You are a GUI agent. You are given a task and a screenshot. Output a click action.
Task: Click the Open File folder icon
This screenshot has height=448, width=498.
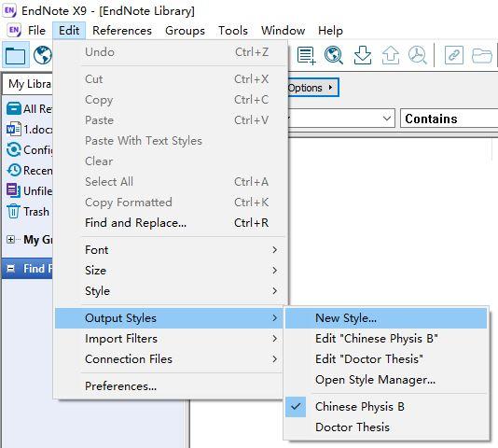pos(482,56)
